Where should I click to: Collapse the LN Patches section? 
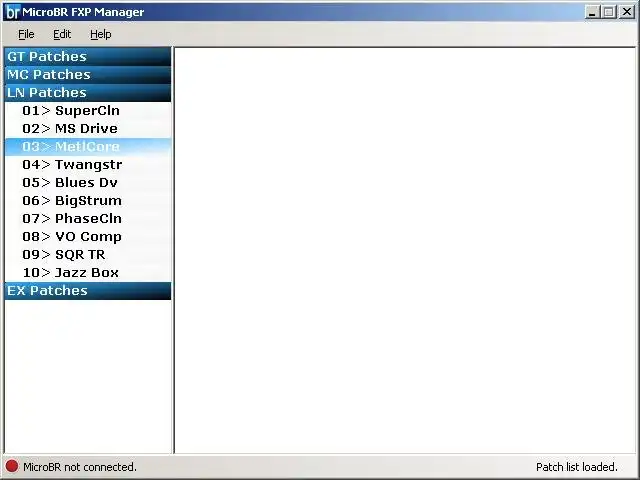click(x=88, y=92)
